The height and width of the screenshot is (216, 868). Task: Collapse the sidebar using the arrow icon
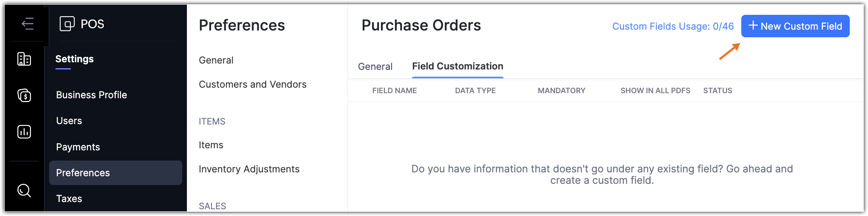[28, 24]
